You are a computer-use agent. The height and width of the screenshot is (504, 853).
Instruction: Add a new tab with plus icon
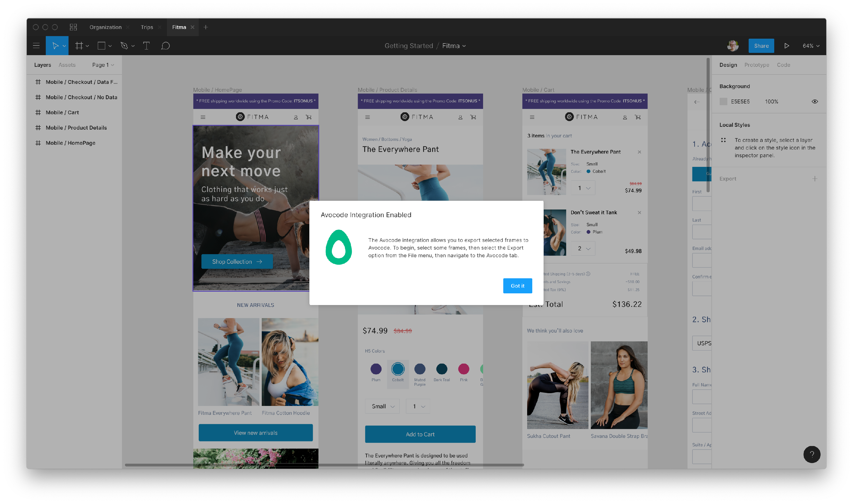tap(206, 27)
